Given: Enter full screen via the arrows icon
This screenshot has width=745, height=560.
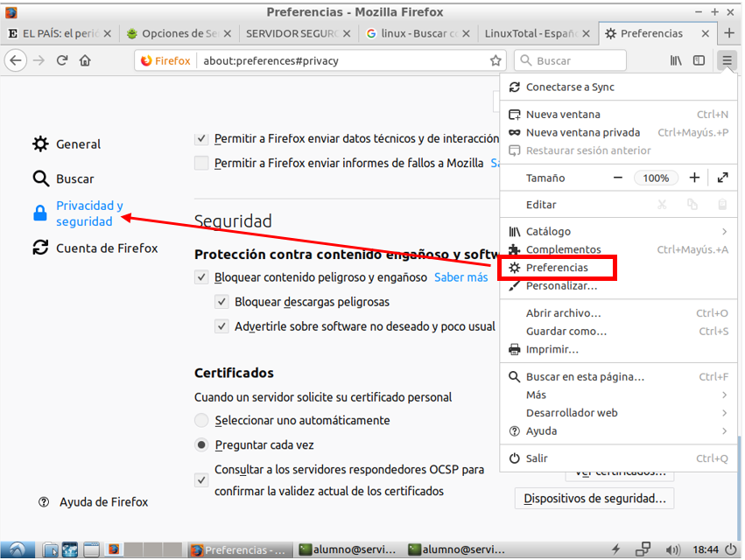Looking at the screenshot, I should click(x=722, y=178).
